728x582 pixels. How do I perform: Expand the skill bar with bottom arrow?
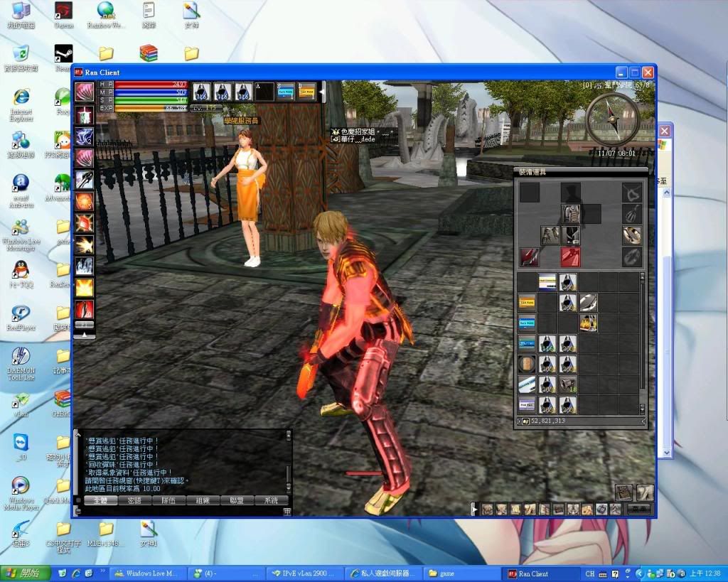(x=85, y=334)
